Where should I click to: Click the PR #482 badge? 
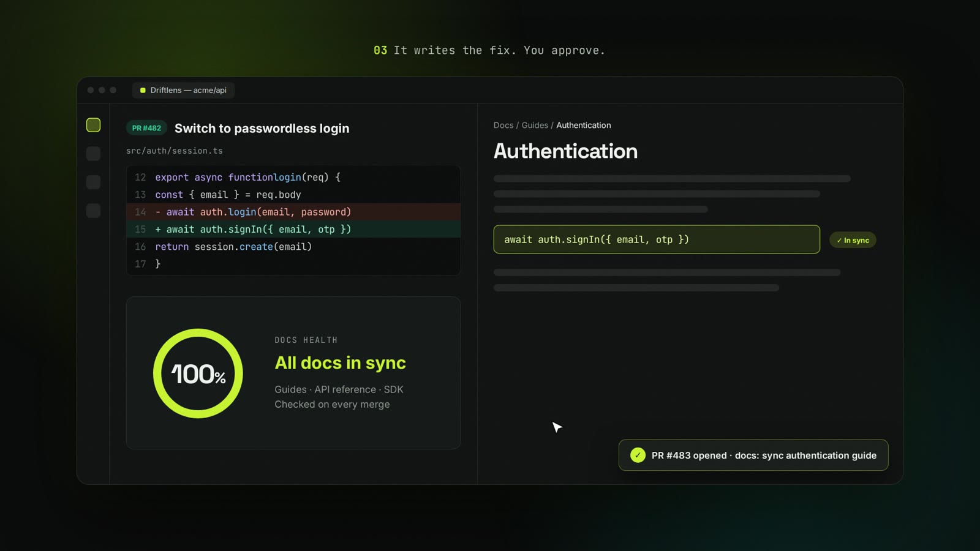pos(146,128)
